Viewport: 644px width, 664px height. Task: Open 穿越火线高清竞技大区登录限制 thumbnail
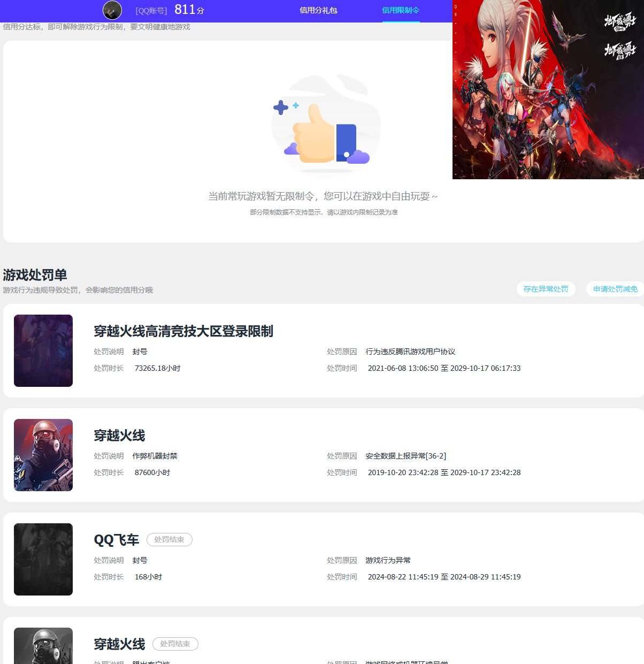tap(43, 350)
